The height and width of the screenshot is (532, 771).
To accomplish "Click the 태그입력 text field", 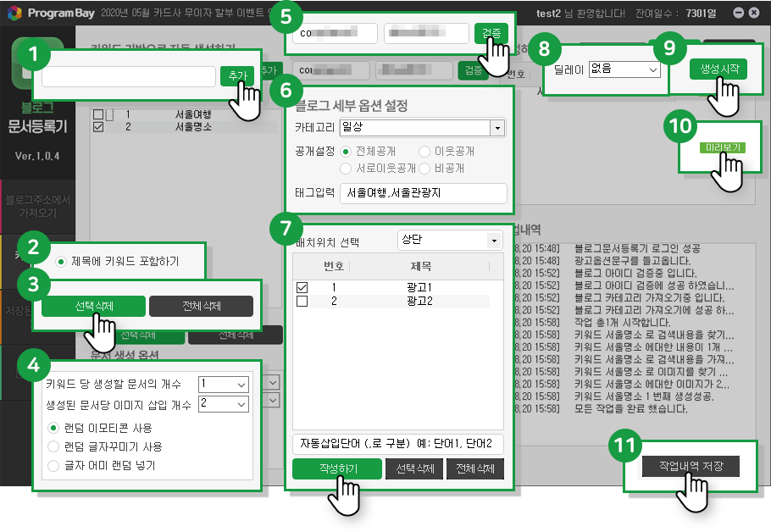I will [x=422, y=193].
